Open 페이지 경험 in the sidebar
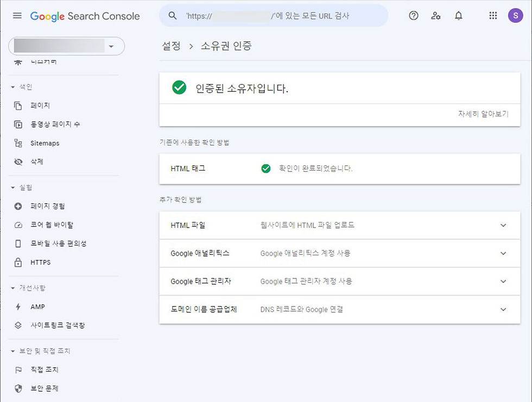Screen dimensions: 532x402 [48, 206]
